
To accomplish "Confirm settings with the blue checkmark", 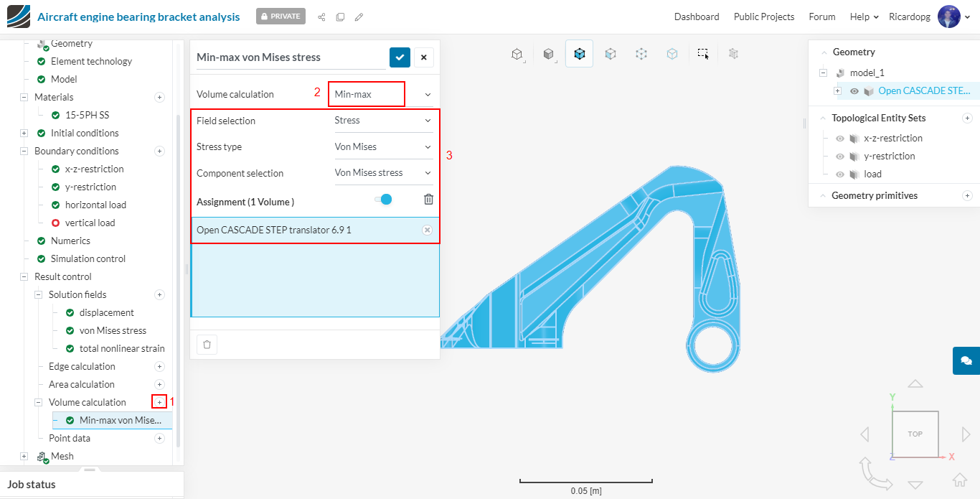I will click(x=400, y=57).
